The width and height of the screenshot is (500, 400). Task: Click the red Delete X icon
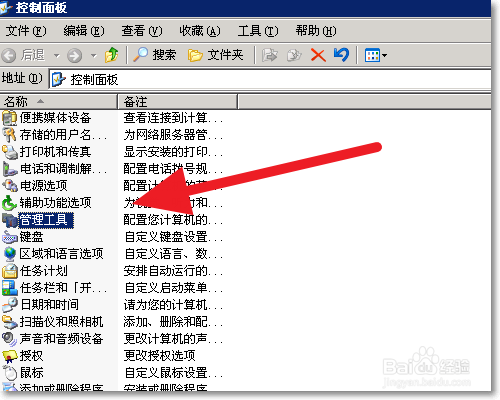(x=318, y=55)
